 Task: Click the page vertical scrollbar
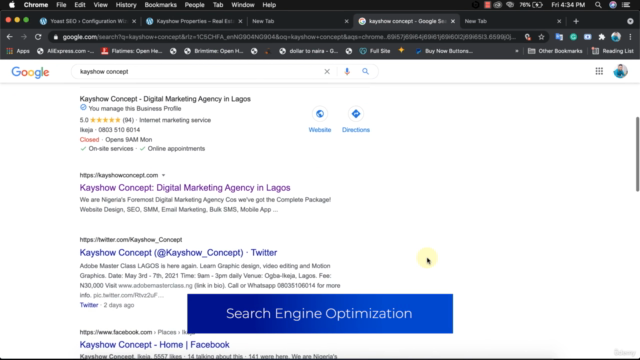(637, 154)
